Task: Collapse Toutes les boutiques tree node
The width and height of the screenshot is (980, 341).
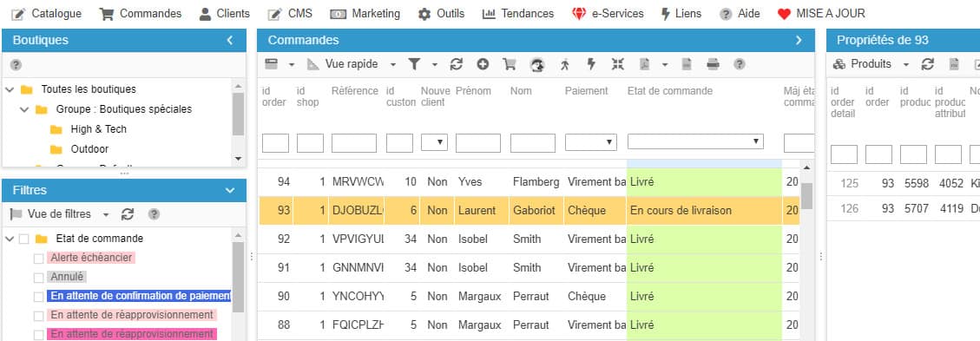Action: 10,89
